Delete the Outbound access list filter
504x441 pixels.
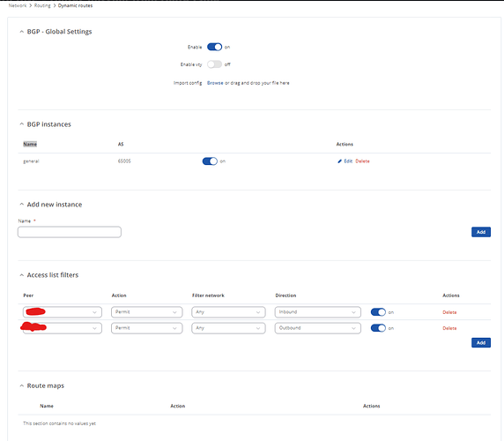coord(449,328)
